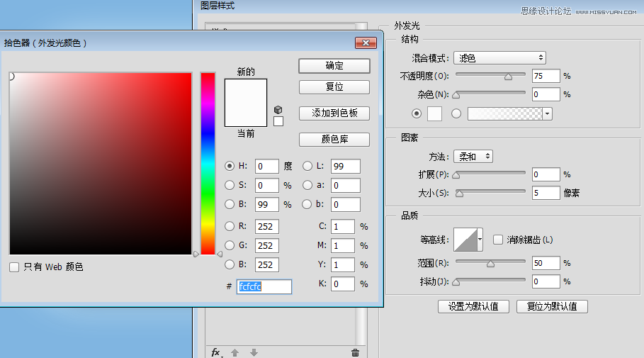
Task: Click the M magenta percent field
Action: (342, 245)
